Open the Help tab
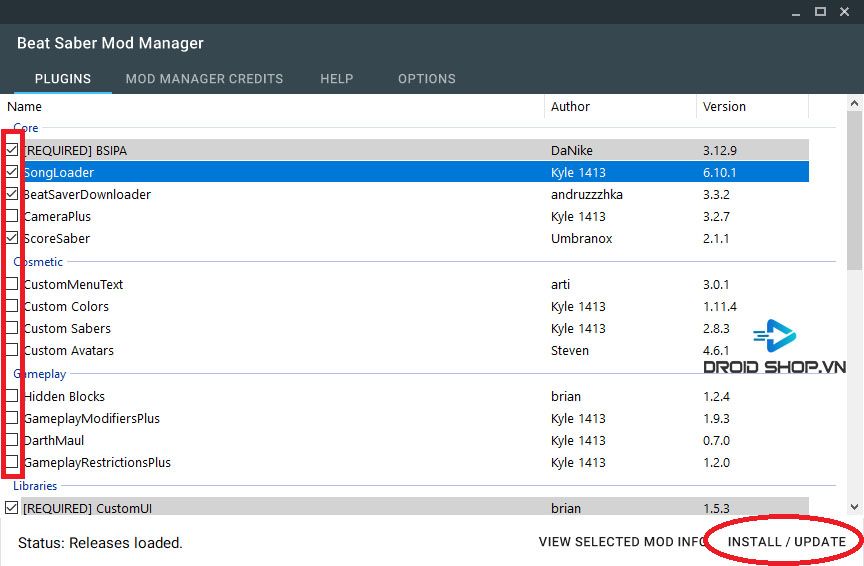The height and width of the screenshot is (566, 864). pos(337,79)
